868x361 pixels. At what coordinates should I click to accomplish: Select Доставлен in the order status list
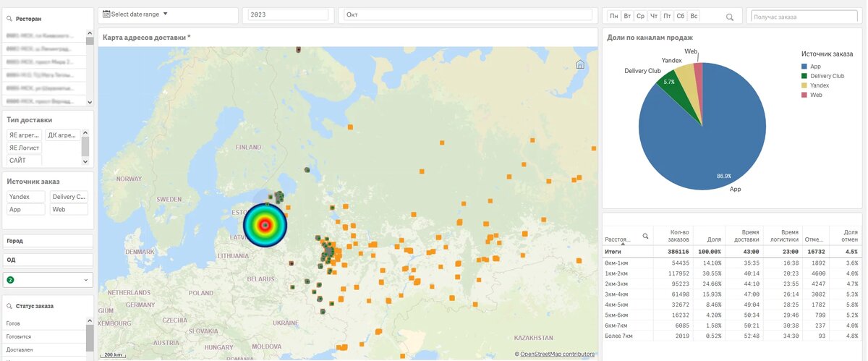(x=44, y=349)
